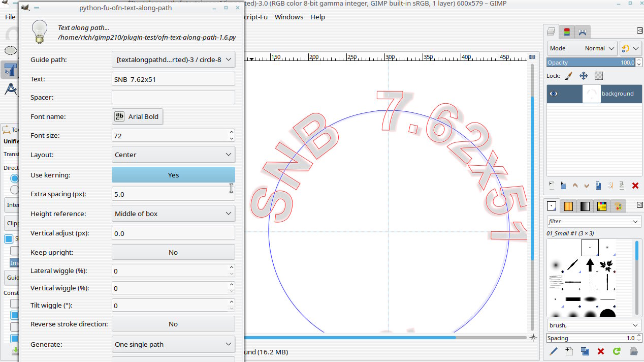Delete the brush with red X

[601, 351]
